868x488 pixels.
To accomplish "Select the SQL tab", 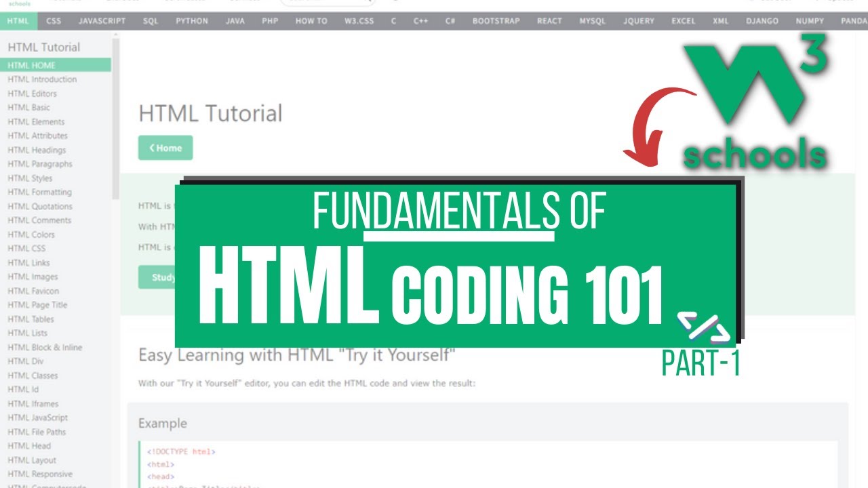I will (x=151, y=21).
